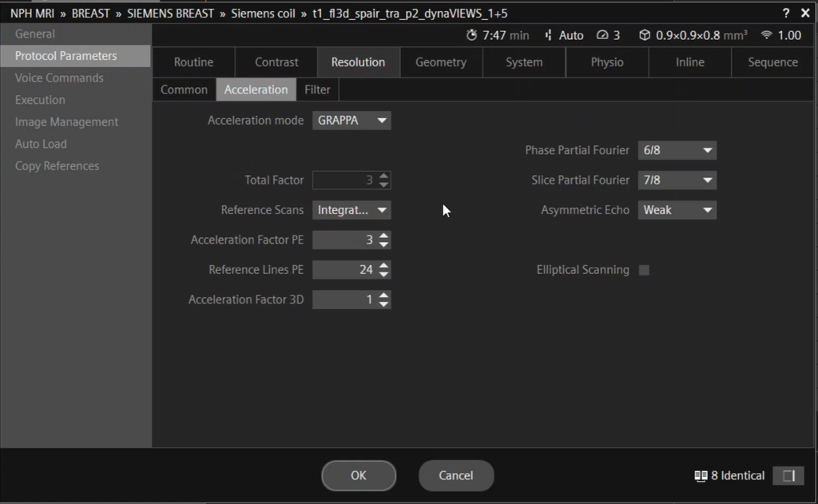Open help via the question mark icon
818x504 pixels.
click(785, 13)
